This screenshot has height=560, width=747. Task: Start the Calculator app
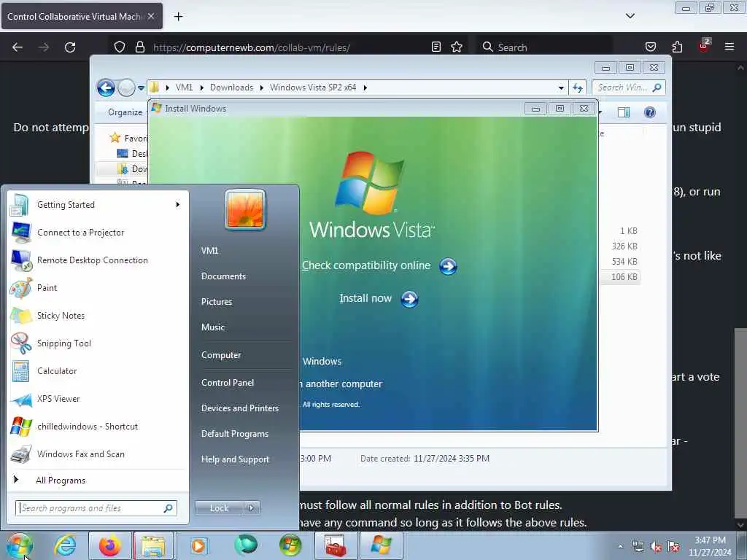coord(98,371)
